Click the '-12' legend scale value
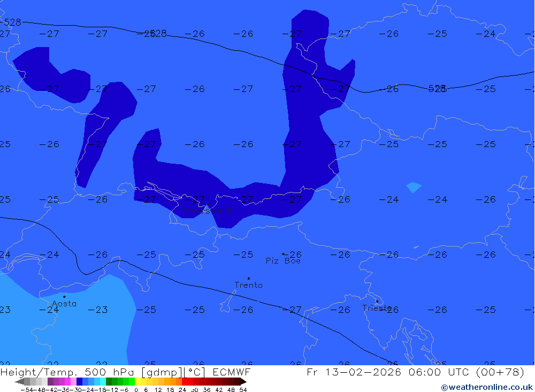The width and height of the screenshot is (535, 392). [112, 390]
